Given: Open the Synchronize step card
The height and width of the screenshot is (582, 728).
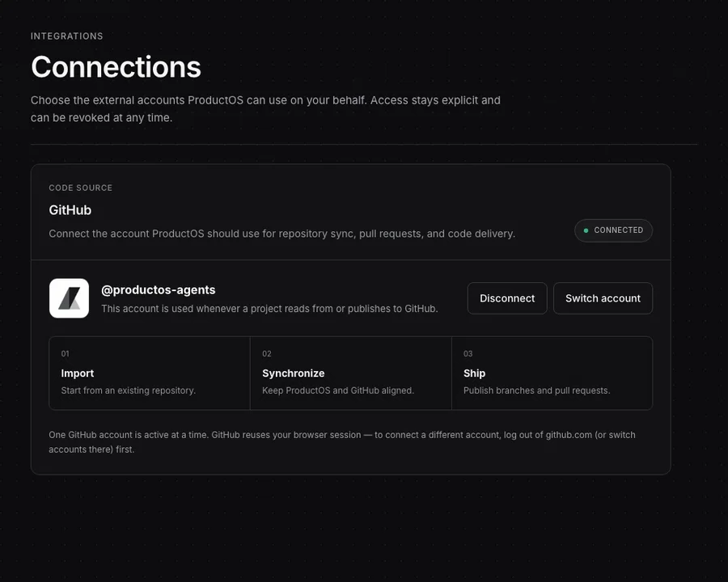Looking at the screenshot, I should (x=351, y=373).
